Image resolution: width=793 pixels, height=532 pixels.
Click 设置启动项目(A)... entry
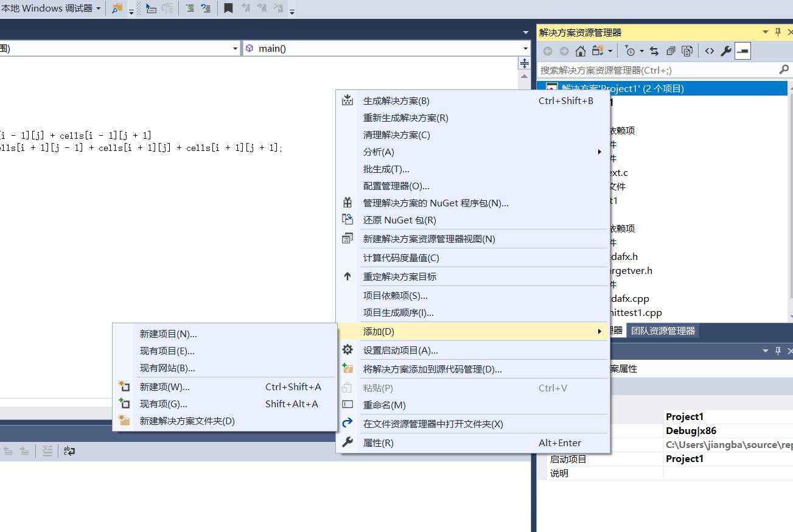(473, 351)
